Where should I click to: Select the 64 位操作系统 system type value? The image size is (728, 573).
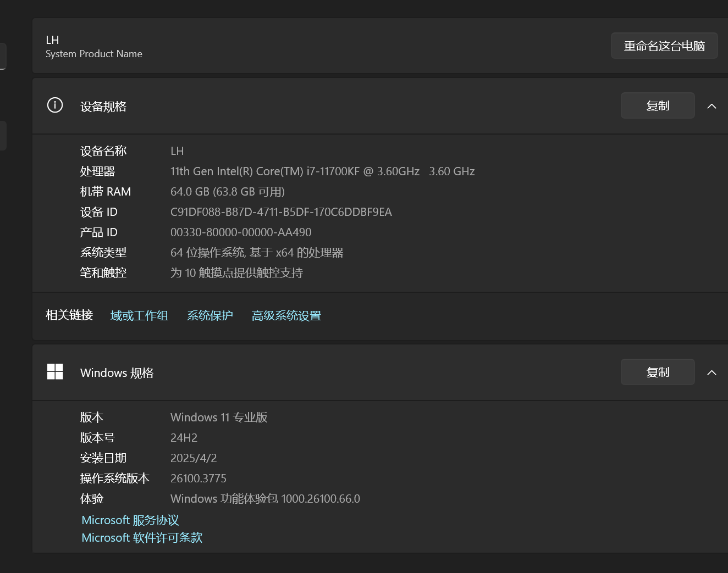tap(257, 253)
